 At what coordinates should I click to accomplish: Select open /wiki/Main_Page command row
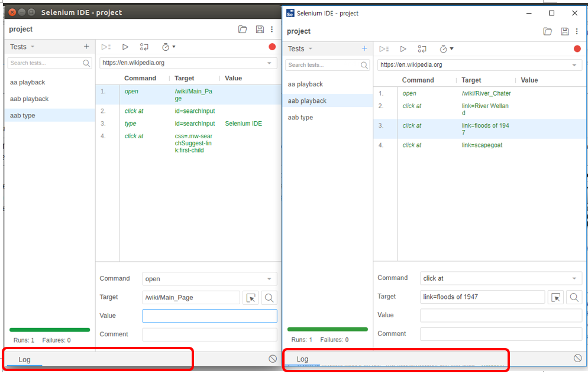point(189,95)
